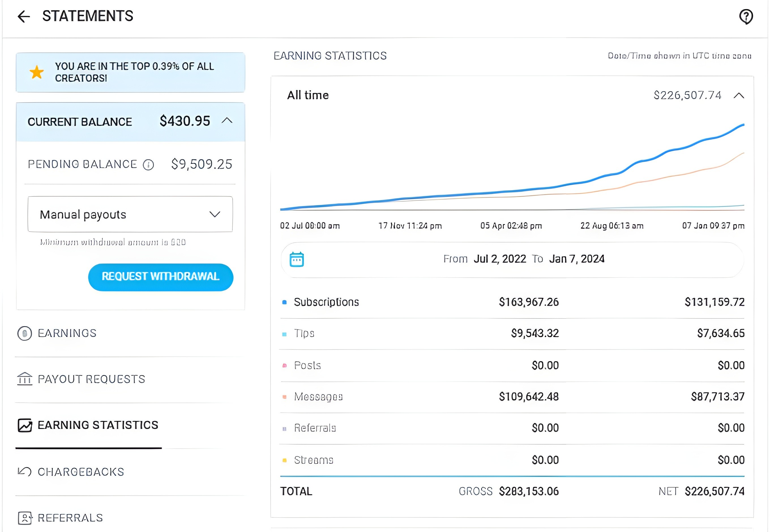Click the Chargebacks return arrow icon
The width and height of the screenshot is (770, 532).
pyautogui.click(x=25, y=472)
